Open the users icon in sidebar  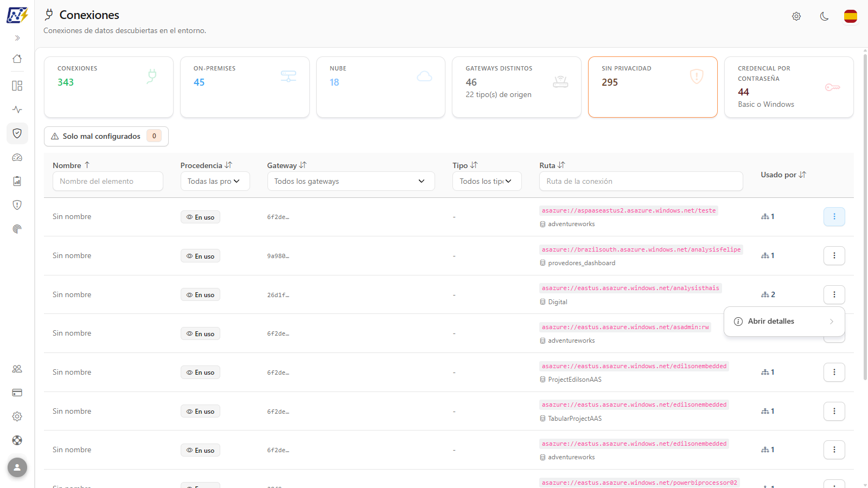tap(17, 369)
